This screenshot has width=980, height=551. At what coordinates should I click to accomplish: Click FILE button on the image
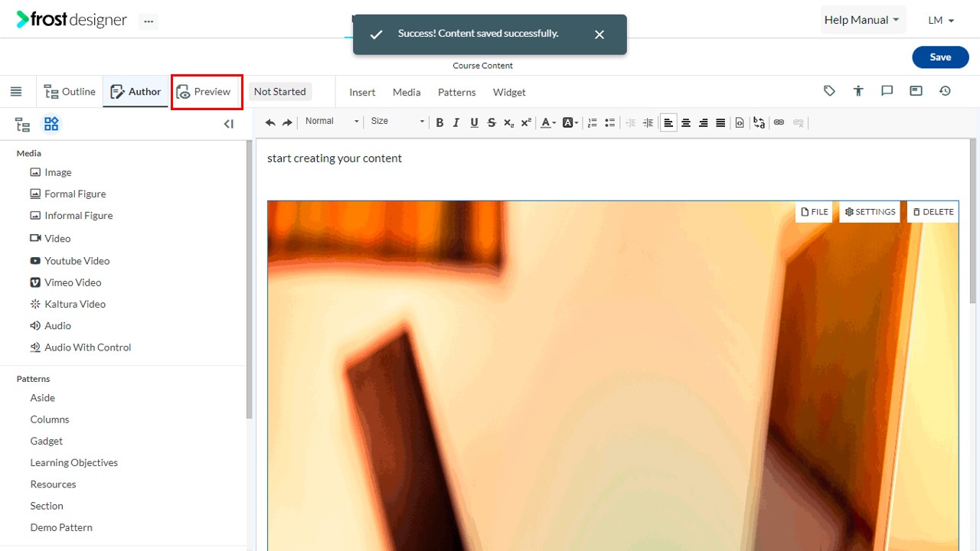(x=815, y=212)
